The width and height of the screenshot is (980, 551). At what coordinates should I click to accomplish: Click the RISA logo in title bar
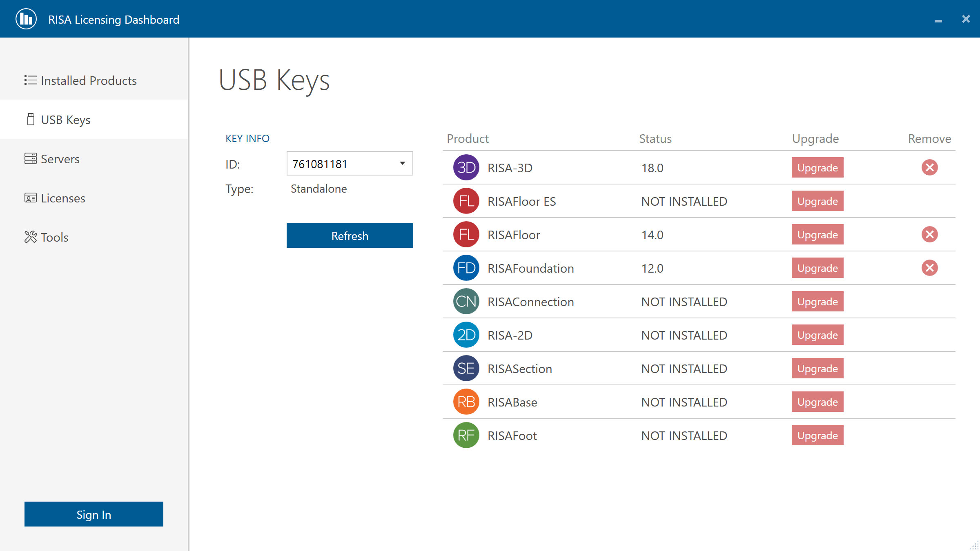[x=25, y=19]
